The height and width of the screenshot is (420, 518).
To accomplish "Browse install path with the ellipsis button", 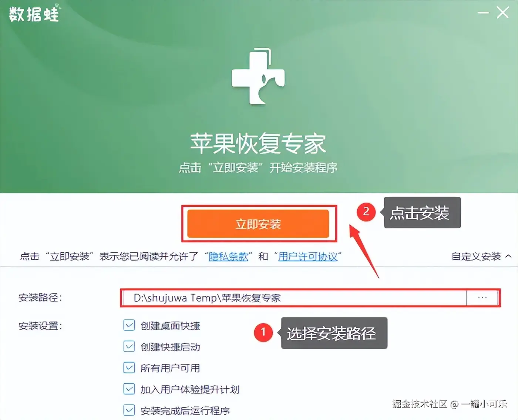I will (482, 298).
